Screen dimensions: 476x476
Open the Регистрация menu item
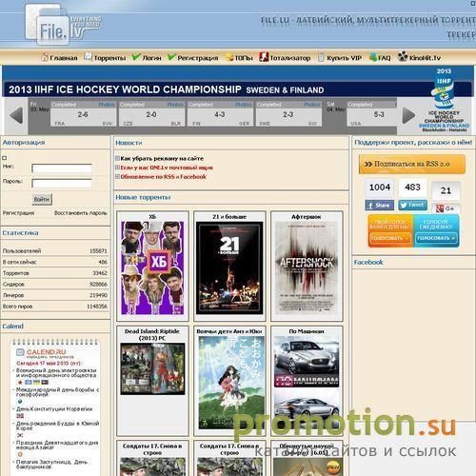pos(198,58)
